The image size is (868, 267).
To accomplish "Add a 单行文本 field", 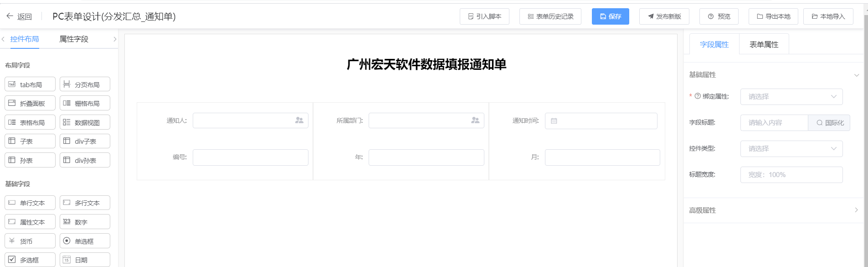I will coord(30,203).
